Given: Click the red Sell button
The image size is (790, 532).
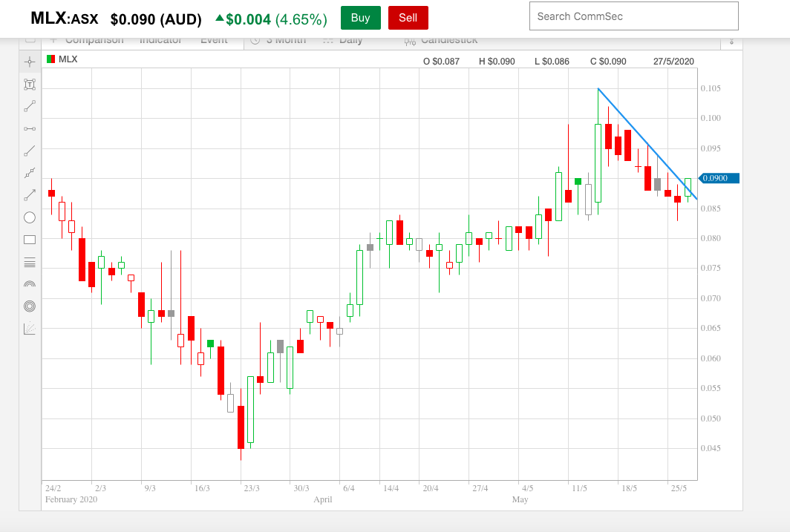Looking at the screenshot, I should 408,18.
